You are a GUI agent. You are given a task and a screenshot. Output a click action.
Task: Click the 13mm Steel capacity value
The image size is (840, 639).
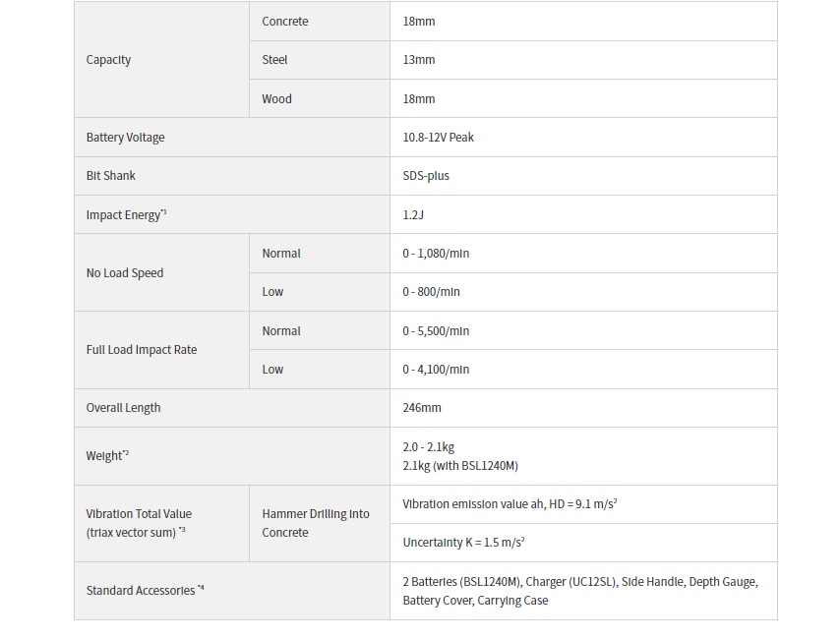click(418, 60)
